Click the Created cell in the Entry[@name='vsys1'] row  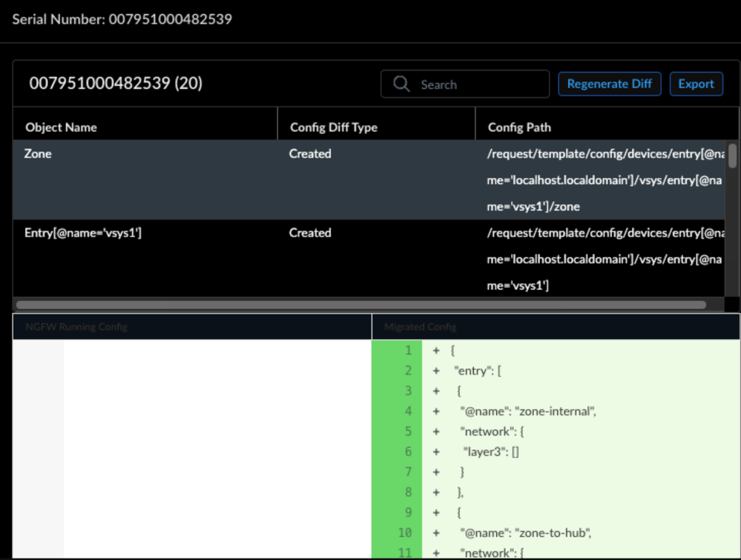pyautogui.click(x=310, y=232)
